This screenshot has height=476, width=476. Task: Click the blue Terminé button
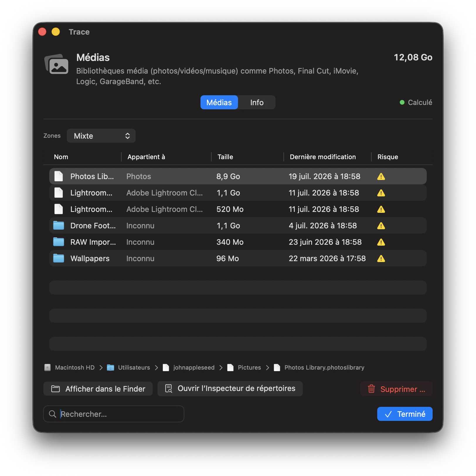tap(405, 414)
